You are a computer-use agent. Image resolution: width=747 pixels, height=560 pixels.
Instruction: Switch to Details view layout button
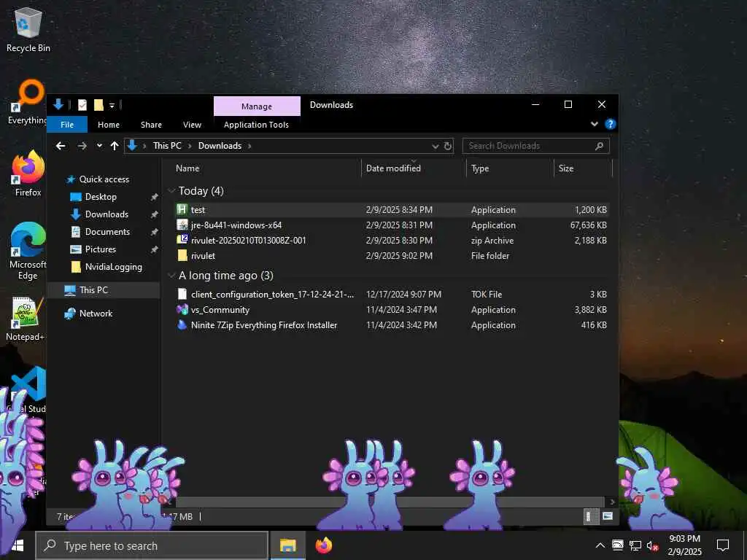tap(589, 517)
